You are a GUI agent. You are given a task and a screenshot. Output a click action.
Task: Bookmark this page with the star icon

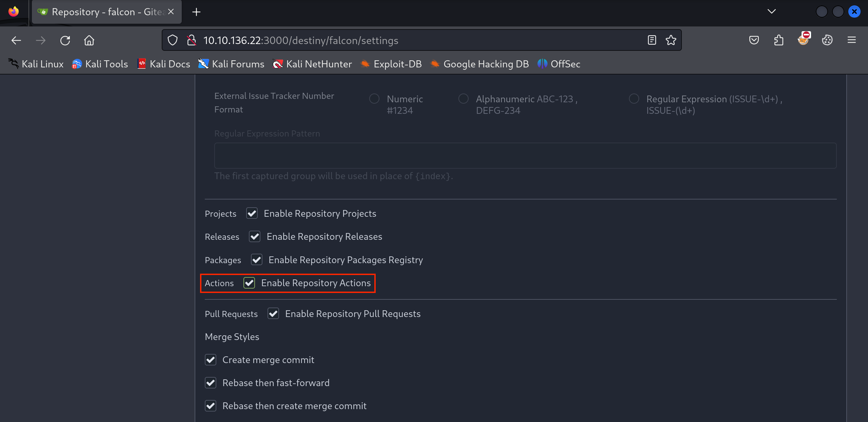coord(671,40)
